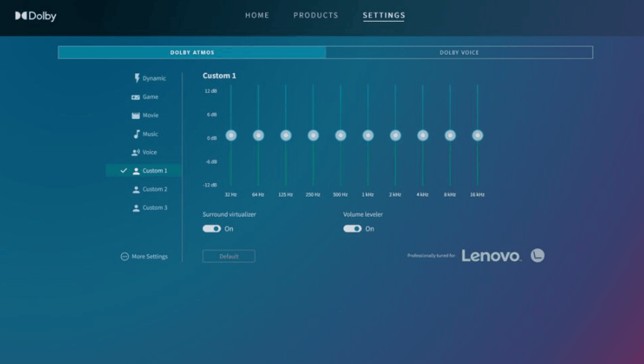Switch to the DOLBY VOICE tab
The height and width of the screenshot is (364, 644).
pyautogui.click(x=459, y=52)
